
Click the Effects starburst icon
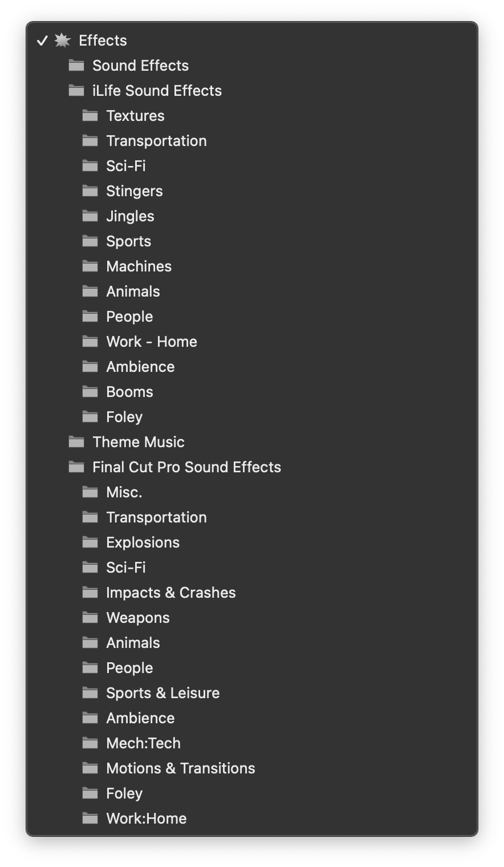click(62, 40)
